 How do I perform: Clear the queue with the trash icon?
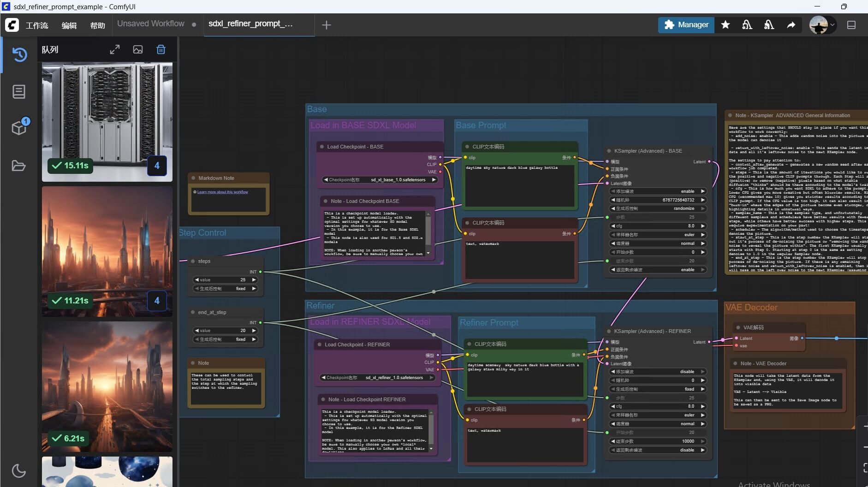161,49
